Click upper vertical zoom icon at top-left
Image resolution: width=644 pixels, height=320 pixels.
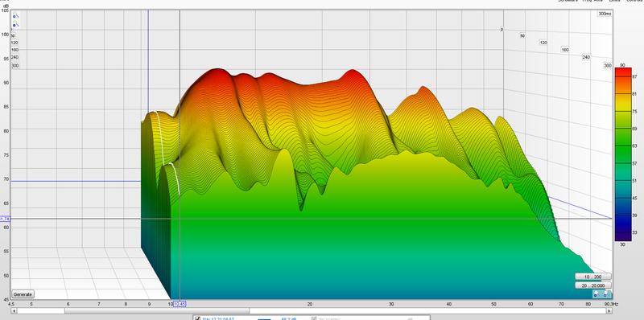[x=15, y=16]
